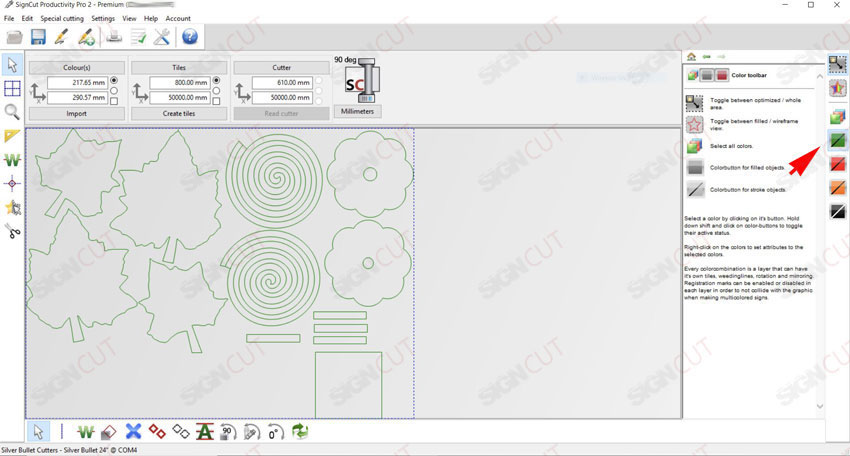Image resolution: width=850 pixels, height=456 pixels.
Task: Click the 217.65 mm colour width field
Action: tap(78, 82)
